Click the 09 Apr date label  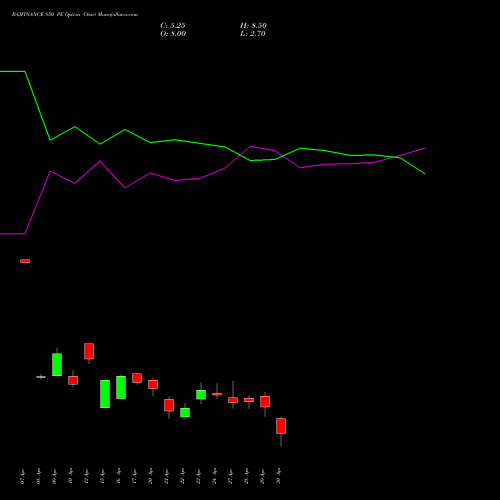pyautogui.click(x=55, y=476)
